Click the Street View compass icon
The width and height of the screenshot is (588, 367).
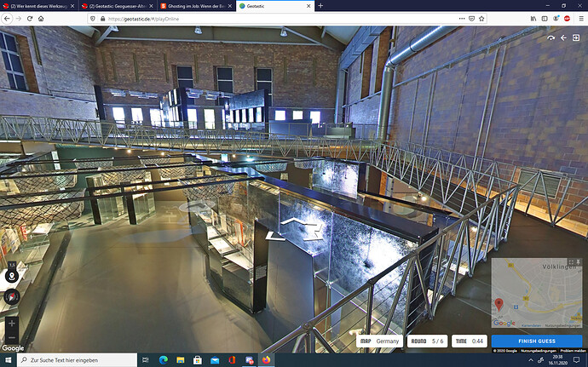pyautogui.click(x=12, y=296)
